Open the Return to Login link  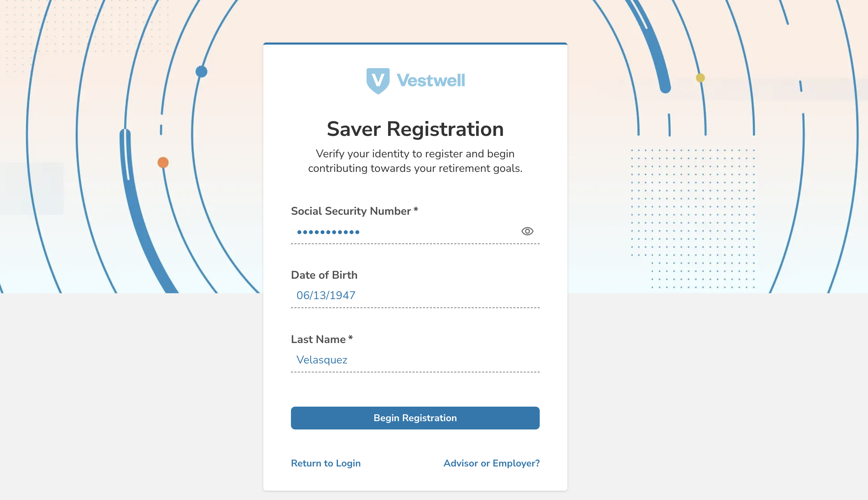(x=325, y=463)
